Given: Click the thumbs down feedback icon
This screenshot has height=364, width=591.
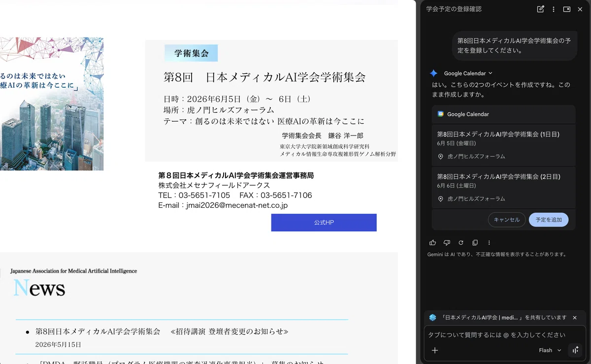Looking at the screenshot, I should pos(447,243).
